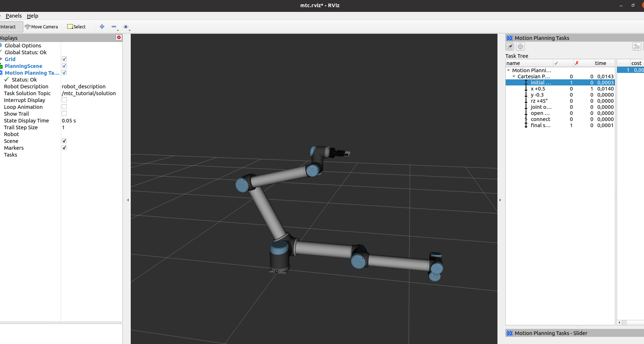This screenshot has height=344, width=644.
Task: Uncheck the Scene checkbox
Action: (x=64, y=141)
